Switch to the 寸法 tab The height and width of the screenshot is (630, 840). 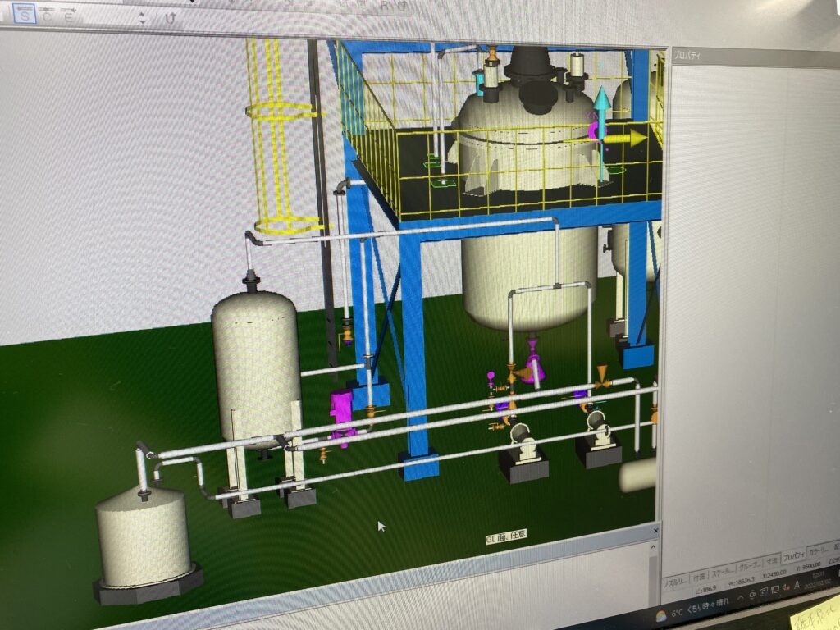click(x=771, y=561)
